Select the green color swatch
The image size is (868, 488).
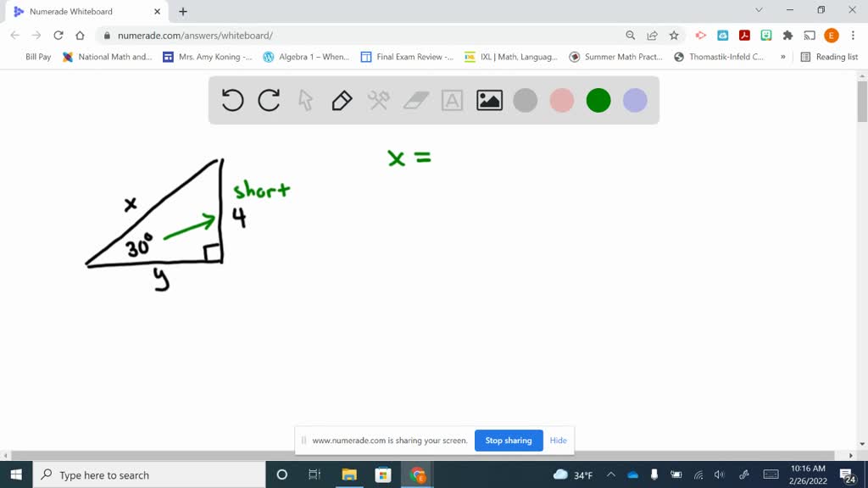pyautogui.click(x=598, y=100)
